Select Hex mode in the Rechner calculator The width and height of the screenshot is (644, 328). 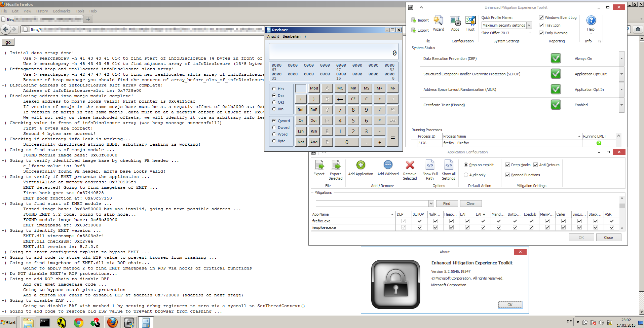click(274, 89)
